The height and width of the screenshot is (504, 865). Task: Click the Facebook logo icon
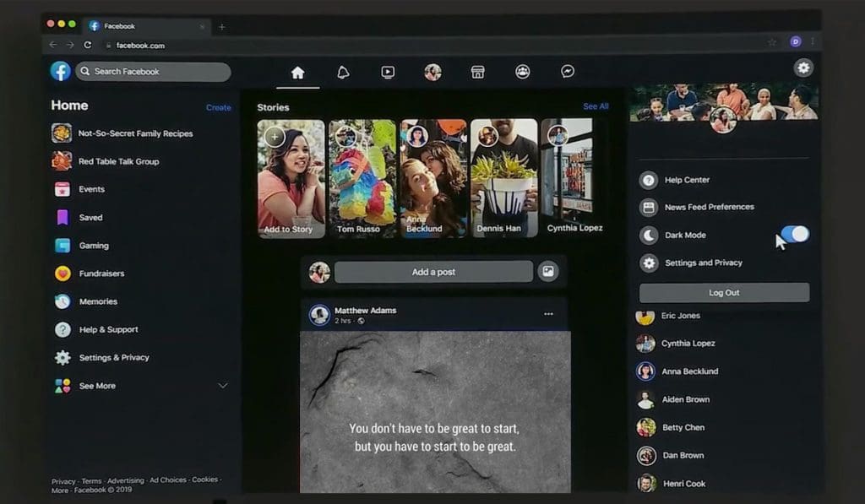[x=61, y=72]
